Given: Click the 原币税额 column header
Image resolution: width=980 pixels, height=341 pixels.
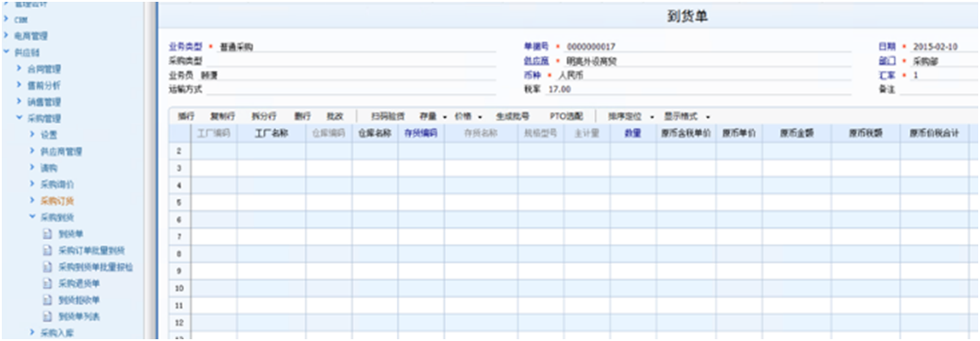Looking at the screenshot, I should coord(865,133).
